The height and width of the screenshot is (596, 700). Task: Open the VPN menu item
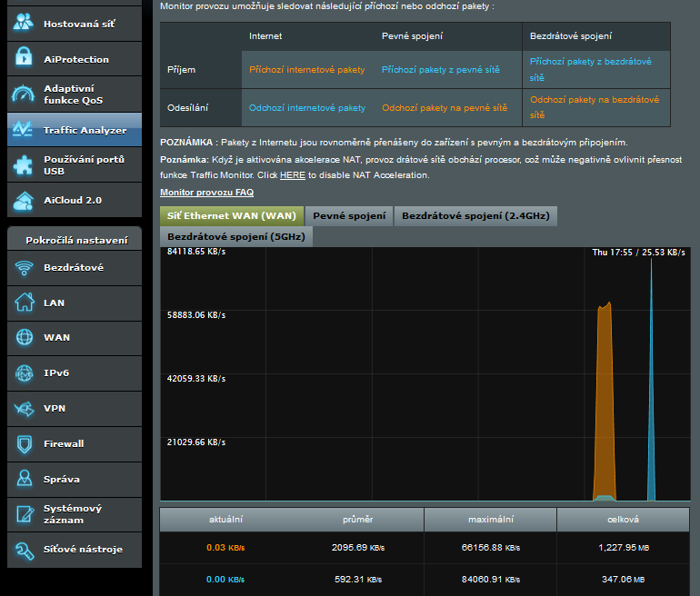click(x=55, y=409)
